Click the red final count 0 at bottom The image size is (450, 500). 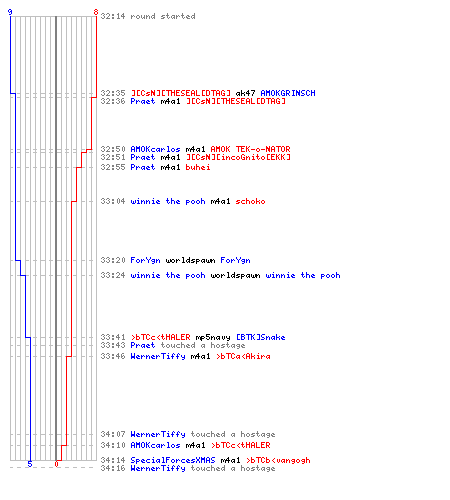point(56,464)
